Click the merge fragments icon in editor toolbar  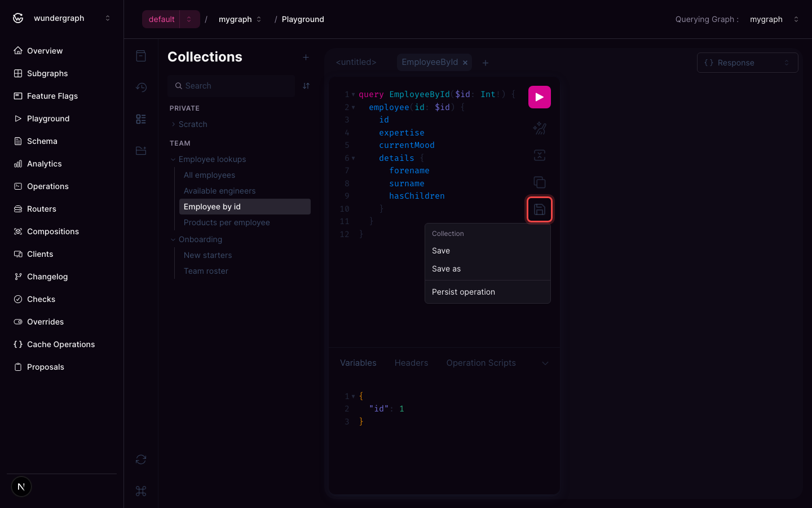(x=540, y=155)
